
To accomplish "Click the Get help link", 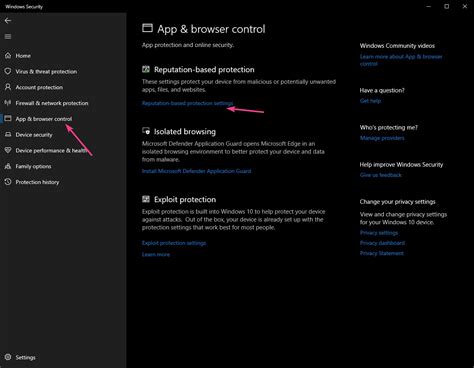I will coord(370,101).
